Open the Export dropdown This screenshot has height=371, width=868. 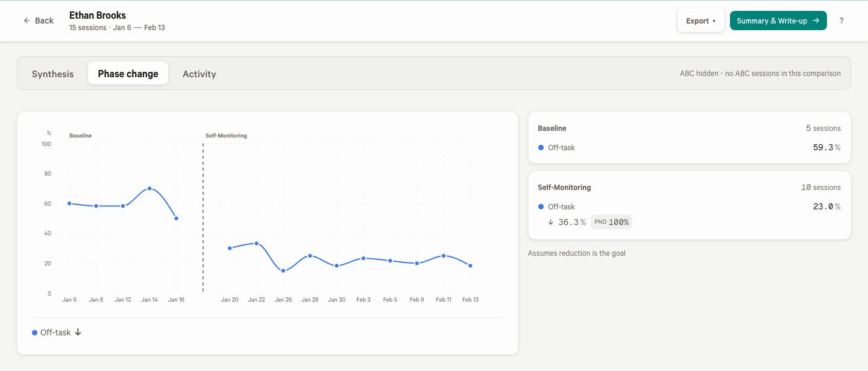(701, 21)
